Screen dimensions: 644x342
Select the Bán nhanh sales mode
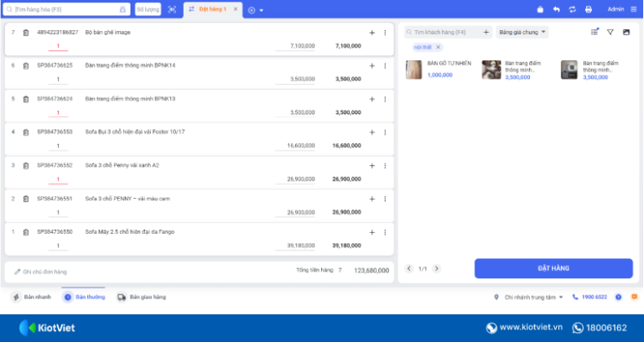(x=32, y=297)
